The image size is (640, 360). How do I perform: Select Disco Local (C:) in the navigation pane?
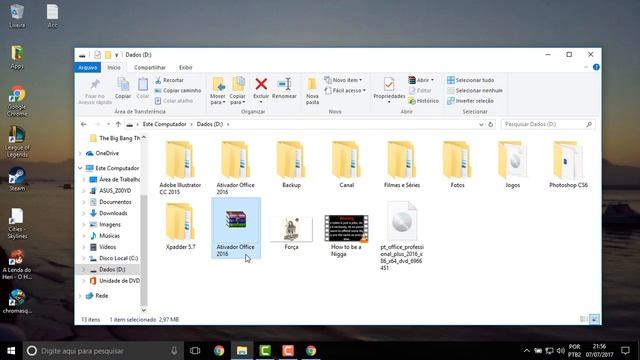(x=118, y=258)
